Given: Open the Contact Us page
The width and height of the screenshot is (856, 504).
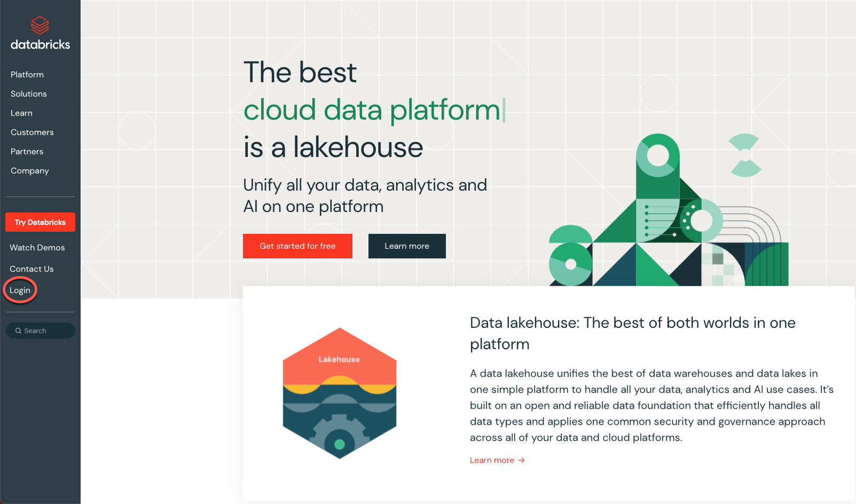Looking at the screenshot, I should (x=32, y=269).
